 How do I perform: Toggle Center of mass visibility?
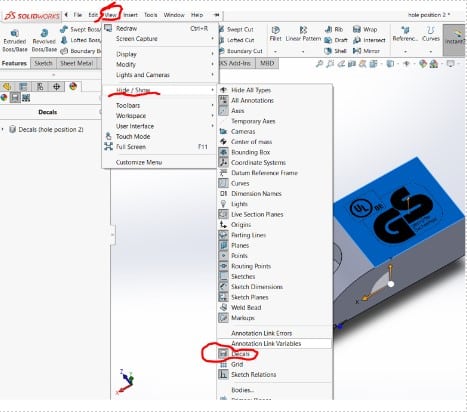click(275, 142)
